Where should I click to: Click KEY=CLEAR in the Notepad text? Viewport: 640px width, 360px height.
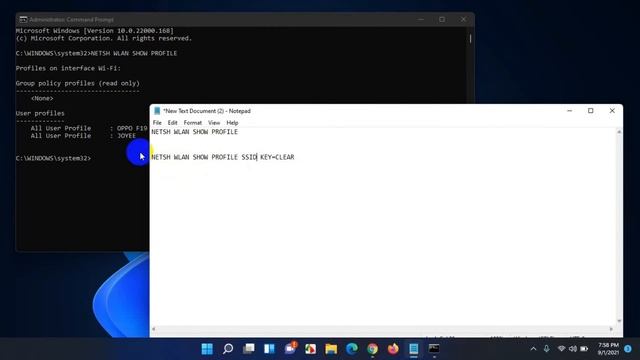pos(277,157)
